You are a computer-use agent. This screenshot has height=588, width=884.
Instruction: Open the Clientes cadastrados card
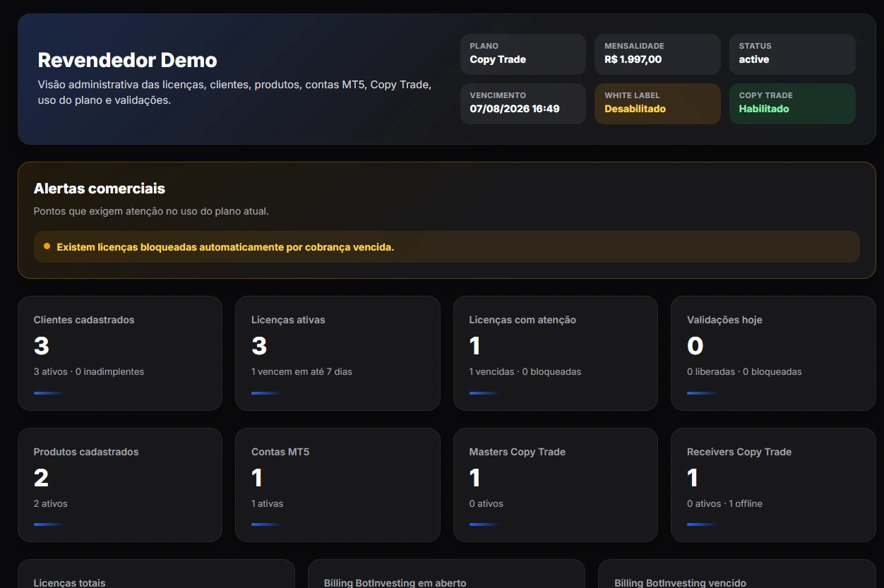pyautogui.click(x=120, y=353)
